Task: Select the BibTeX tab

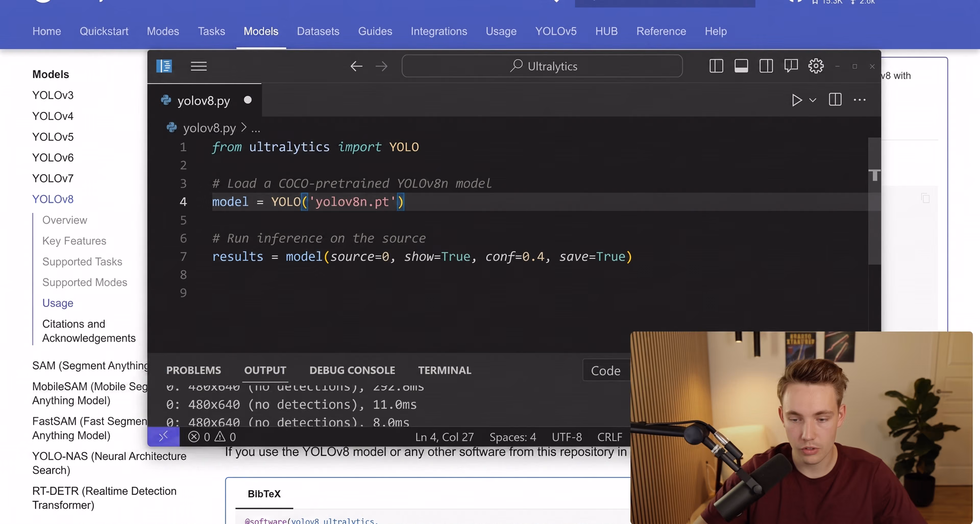Action: click(x=264, y=494)
